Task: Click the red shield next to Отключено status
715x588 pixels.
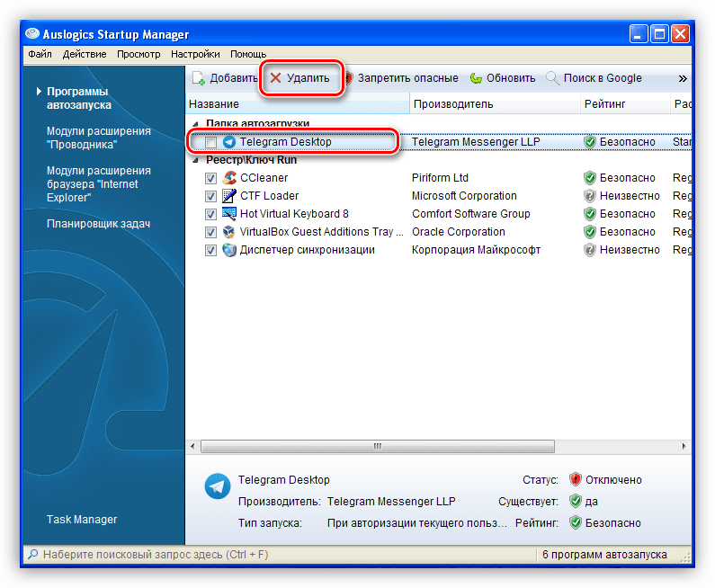Action: coord(576,479)
